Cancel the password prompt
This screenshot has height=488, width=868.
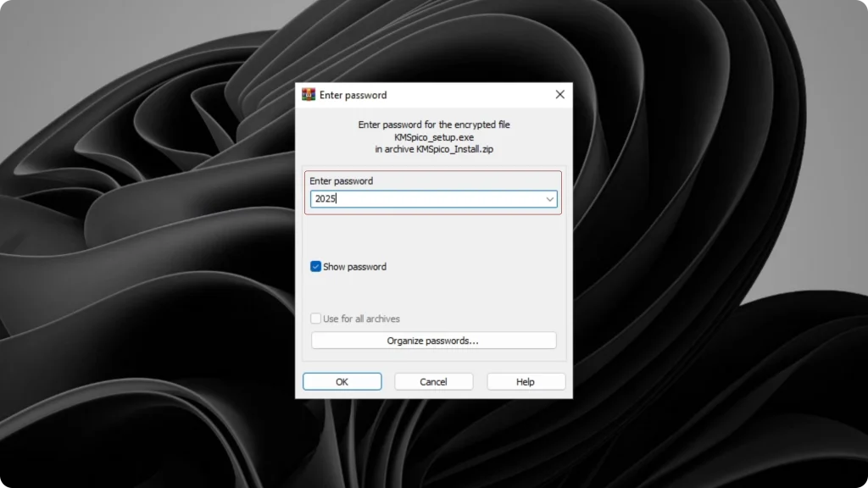433,382
